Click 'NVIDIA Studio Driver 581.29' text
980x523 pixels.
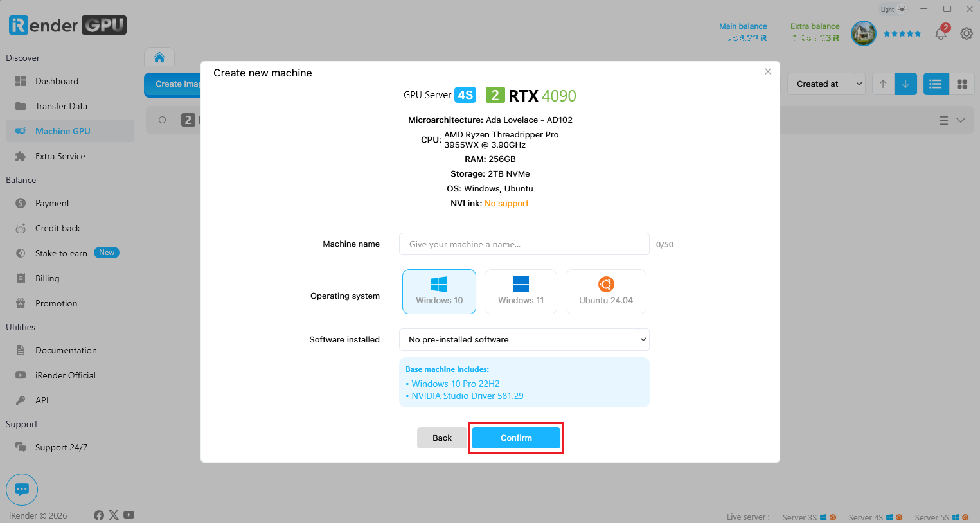467,396
